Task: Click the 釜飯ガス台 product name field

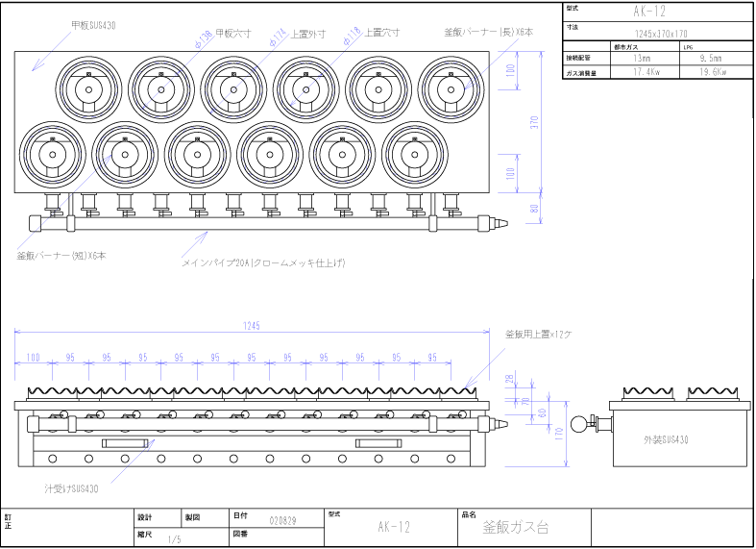Action: pyautogui.click(x=515, y=528)
